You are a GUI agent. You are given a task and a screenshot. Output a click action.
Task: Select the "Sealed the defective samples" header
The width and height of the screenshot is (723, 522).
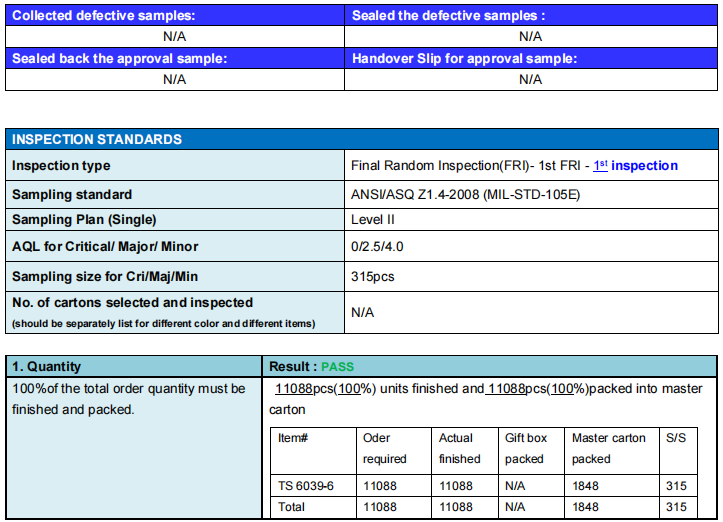coord(449,16)
